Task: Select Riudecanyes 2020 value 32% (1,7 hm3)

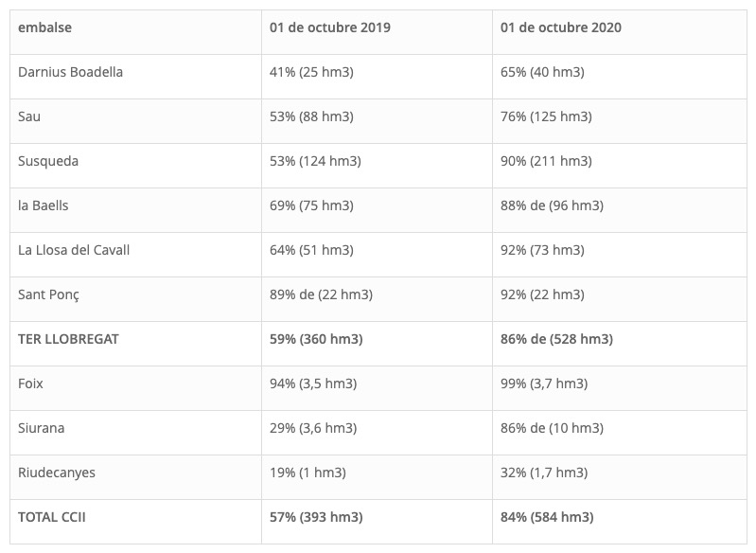Action: (x=544, y=473)
